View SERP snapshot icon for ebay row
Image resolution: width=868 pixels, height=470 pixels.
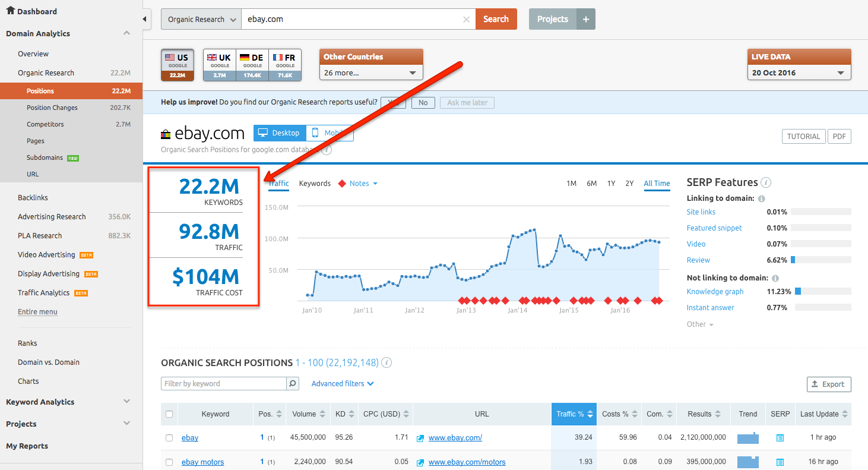(780, 438)
